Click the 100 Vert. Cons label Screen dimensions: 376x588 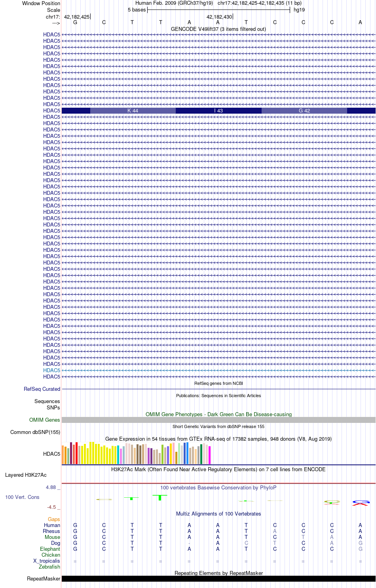pyautogui.click(x=22, y=497)
